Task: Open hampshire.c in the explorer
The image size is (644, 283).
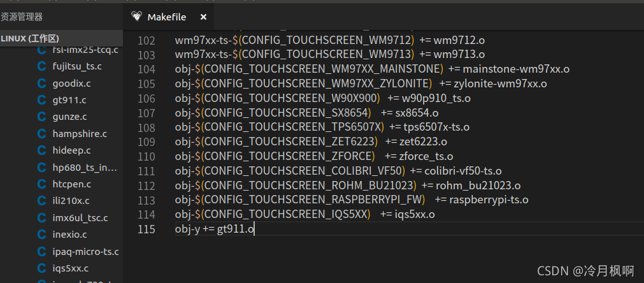Action: click(x=80, y=133)
